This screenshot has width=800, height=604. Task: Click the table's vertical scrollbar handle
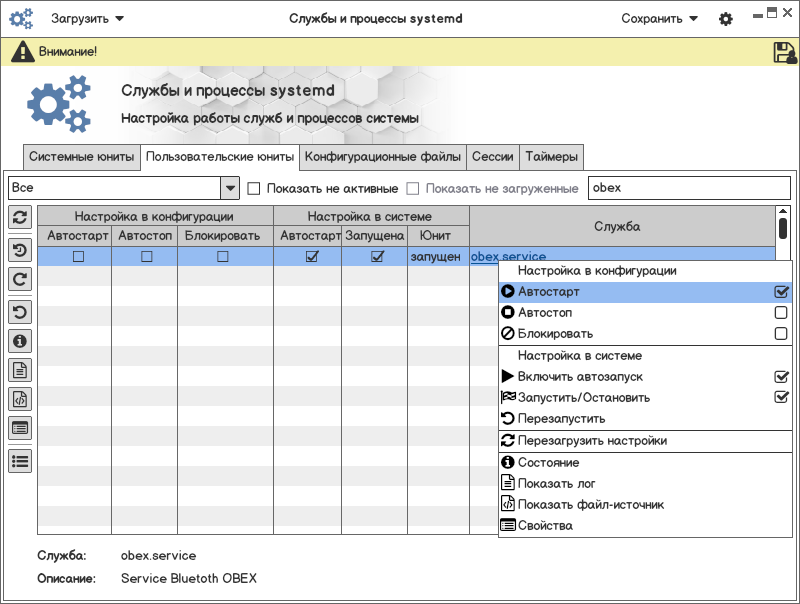tap(783, 227)
